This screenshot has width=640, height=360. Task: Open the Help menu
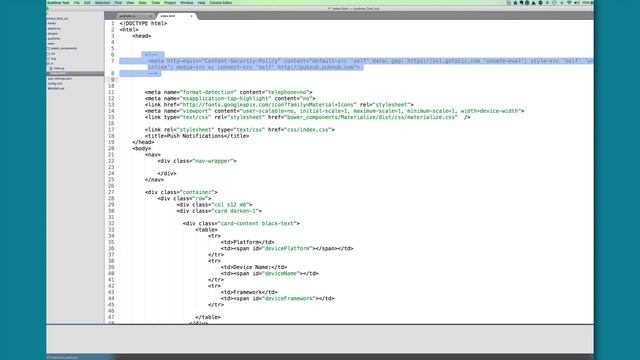[201, 3]
